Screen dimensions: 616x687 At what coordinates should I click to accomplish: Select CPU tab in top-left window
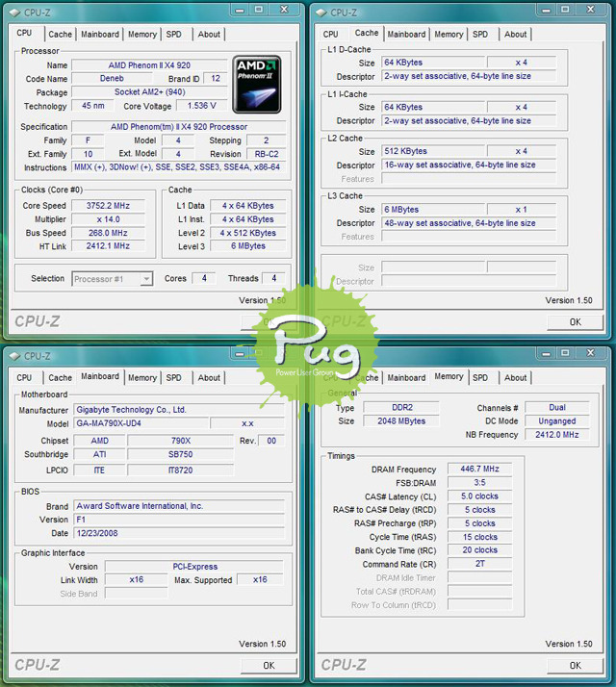click(25, 33)
